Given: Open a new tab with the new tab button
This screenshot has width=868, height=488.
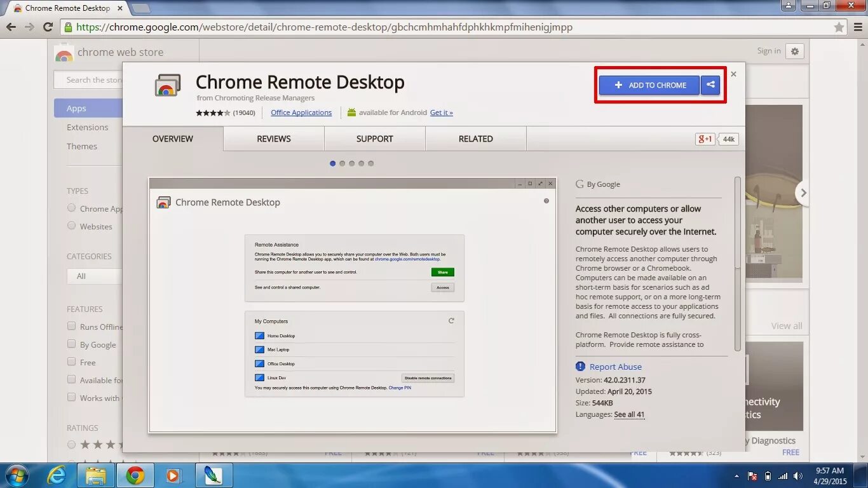Looking at the screenshot, I should [140, 8].
